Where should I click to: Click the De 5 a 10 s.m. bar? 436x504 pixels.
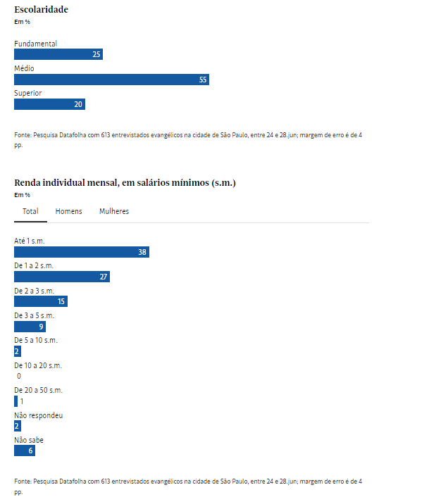(18, 351)
